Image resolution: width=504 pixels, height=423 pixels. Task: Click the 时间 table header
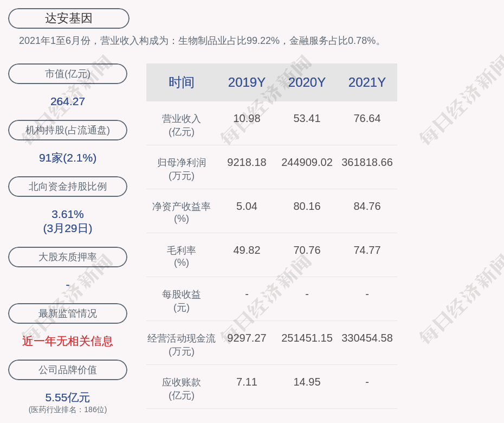click(182, 82)
